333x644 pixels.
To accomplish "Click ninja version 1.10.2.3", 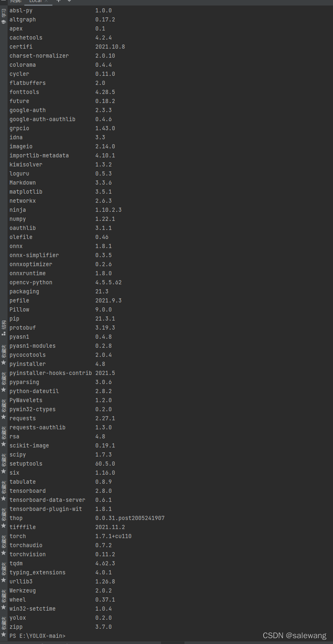I will pyautogui.click(x=109, y=210).
